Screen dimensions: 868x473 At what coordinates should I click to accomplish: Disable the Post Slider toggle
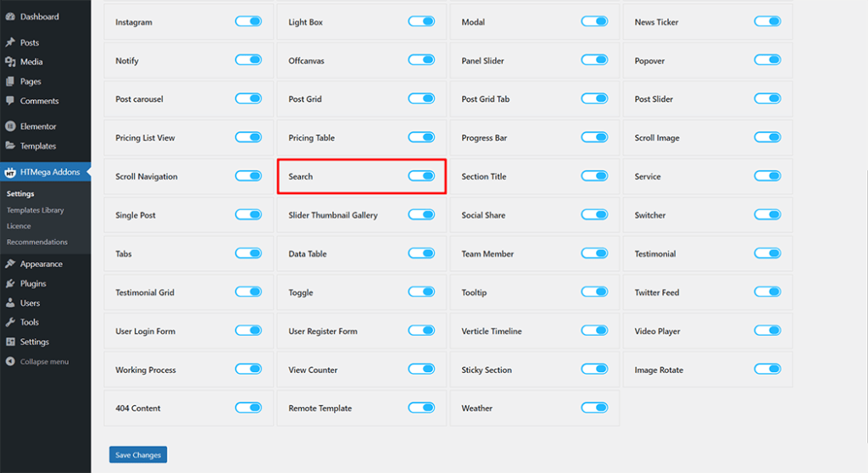pyautogui.click(x=767, y=98)
